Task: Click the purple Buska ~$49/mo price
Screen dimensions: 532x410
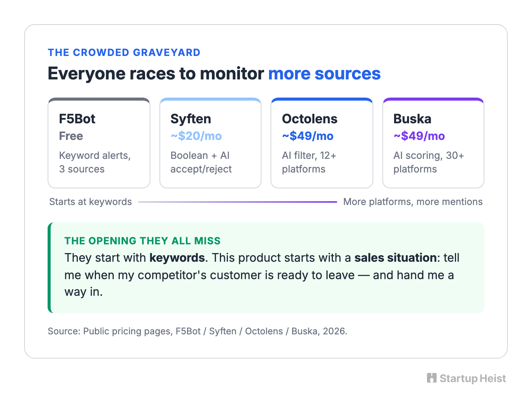Action: coord(419,136)
